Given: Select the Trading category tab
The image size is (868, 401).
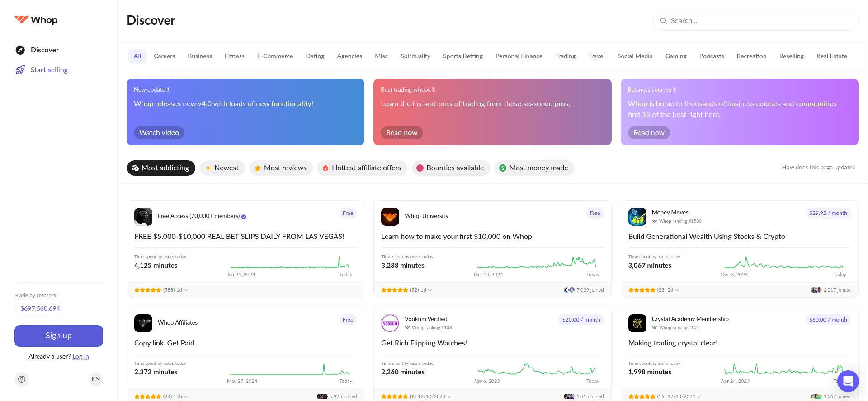Looking at the screenshot, I should coord(565,56).
